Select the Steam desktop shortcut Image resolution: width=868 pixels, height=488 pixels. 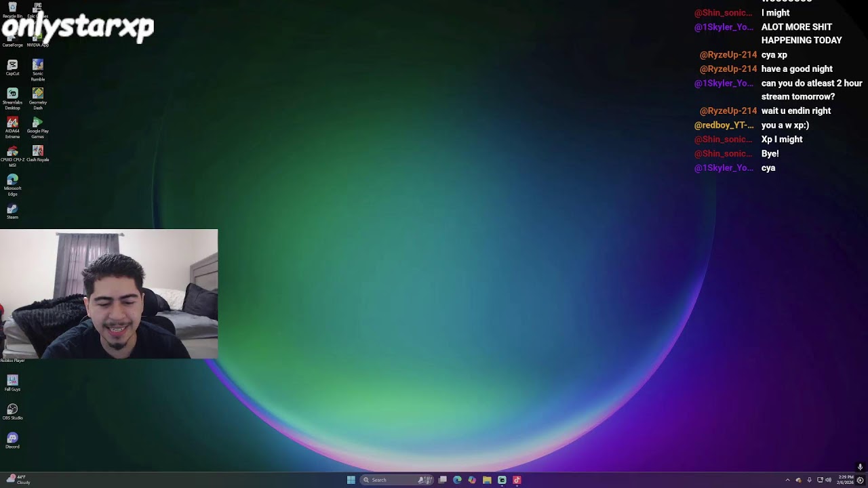click(x=12, y=211)
